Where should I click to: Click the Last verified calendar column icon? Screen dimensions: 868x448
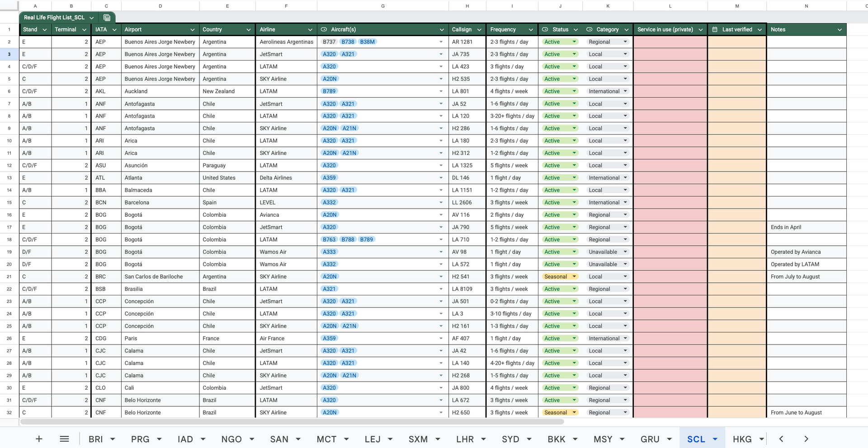(715, 29)
